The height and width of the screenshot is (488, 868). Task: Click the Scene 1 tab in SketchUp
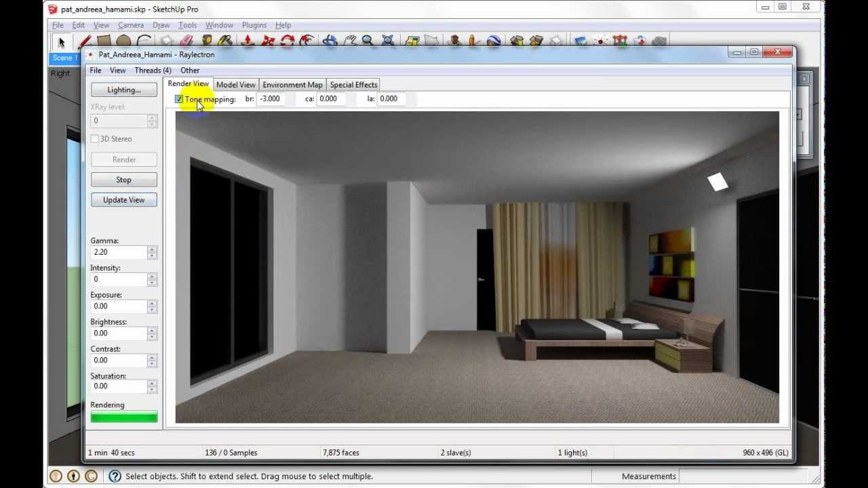pyautogui.click(x=65, y=58)
